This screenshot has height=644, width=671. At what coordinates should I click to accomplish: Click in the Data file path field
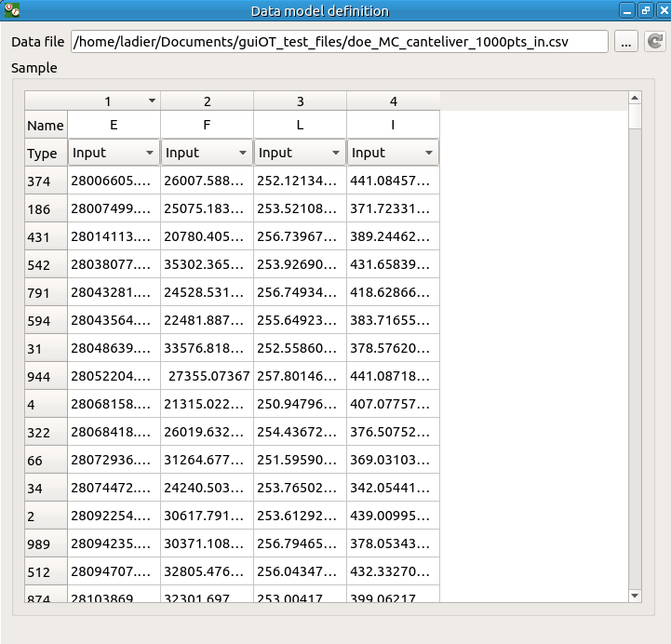339,42
